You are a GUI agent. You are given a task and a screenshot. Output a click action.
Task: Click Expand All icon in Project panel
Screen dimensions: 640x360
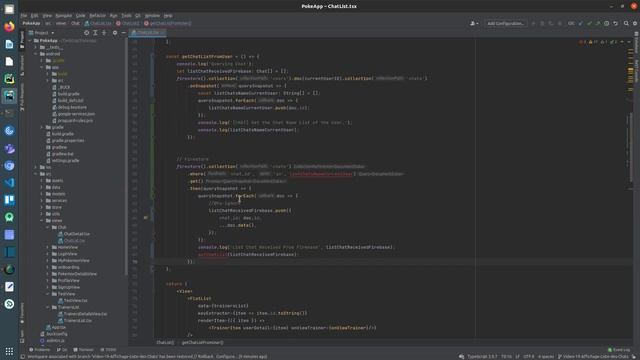(x=95, y=33)
